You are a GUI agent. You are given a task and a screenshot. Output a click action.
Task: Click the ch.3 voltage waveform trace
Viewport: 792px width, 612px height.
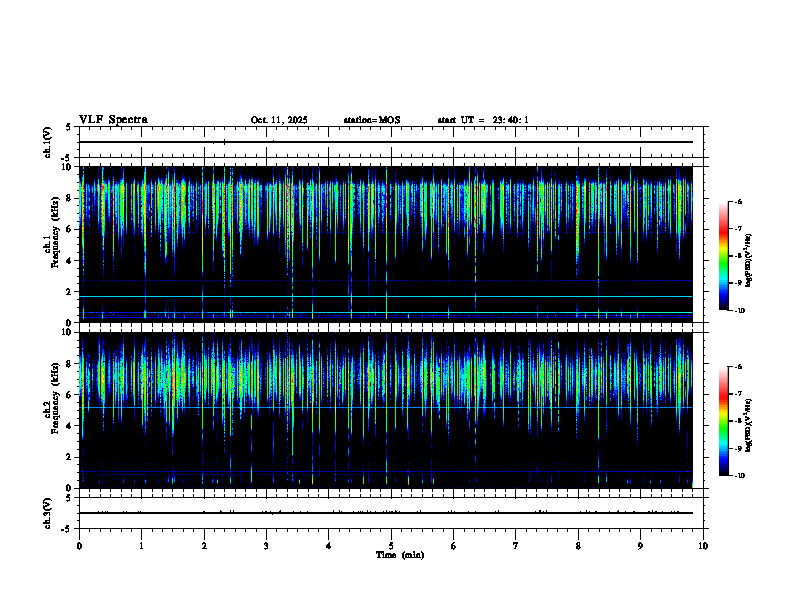[386, 513]
